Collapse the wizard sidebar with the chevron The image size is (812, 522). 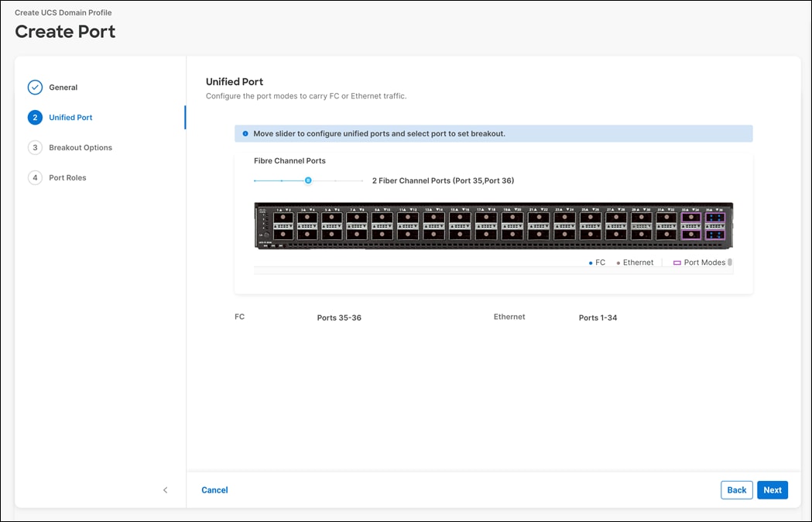coord(165,489)
